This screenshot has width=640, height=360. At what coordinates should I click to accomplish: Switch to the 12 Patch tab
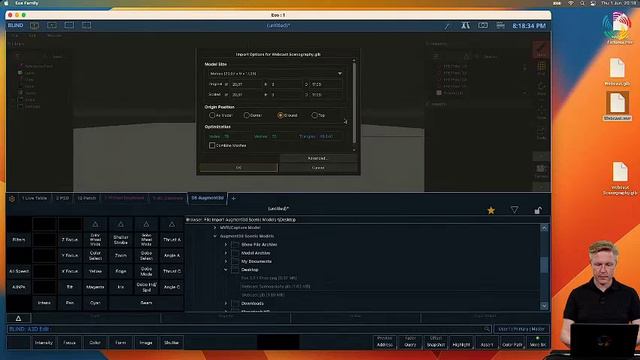tap(87, 198)
